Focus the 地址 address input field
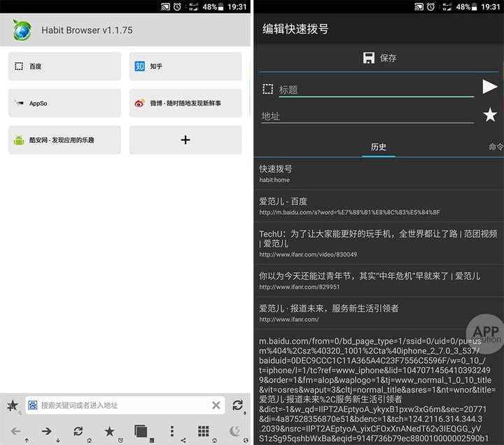This screenshot has height=445, width=504. [367, 116]
